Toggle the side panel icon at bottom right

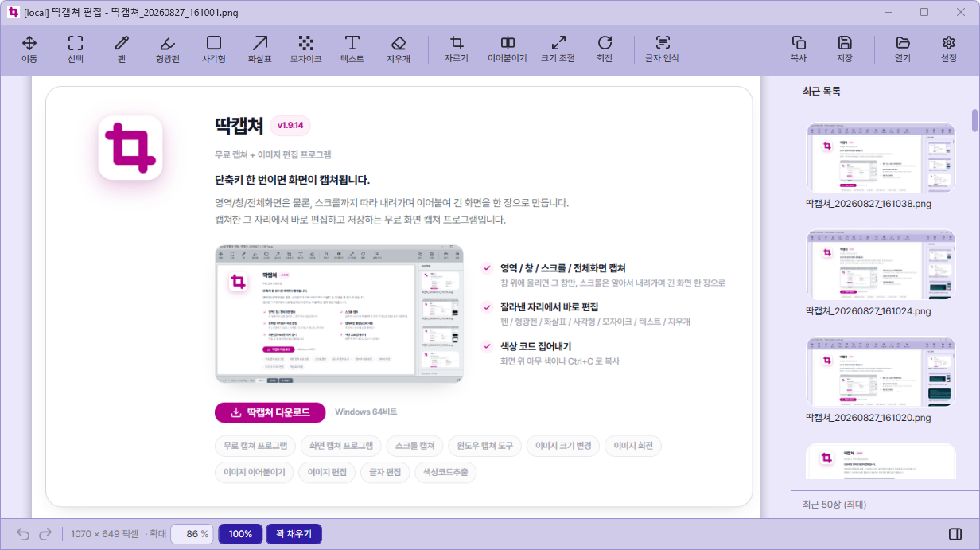click(x=955, y=533)
